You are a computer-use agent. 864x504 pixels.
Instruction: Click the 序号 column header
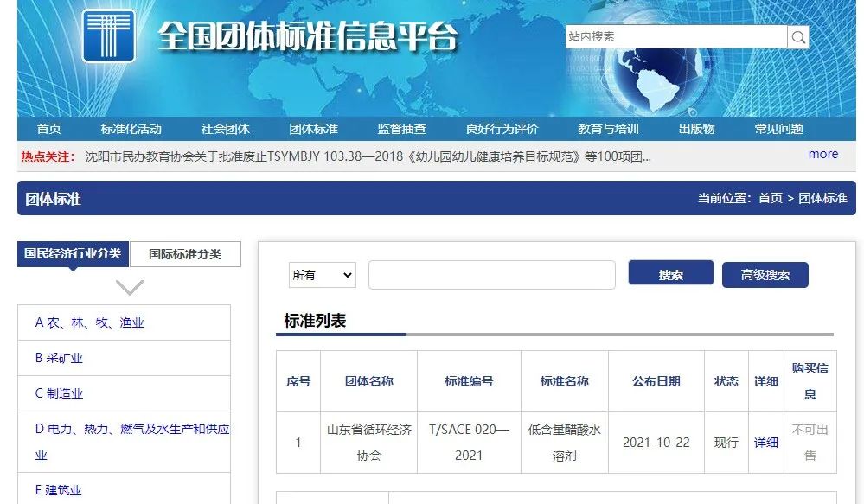click(x=298, y=381)
